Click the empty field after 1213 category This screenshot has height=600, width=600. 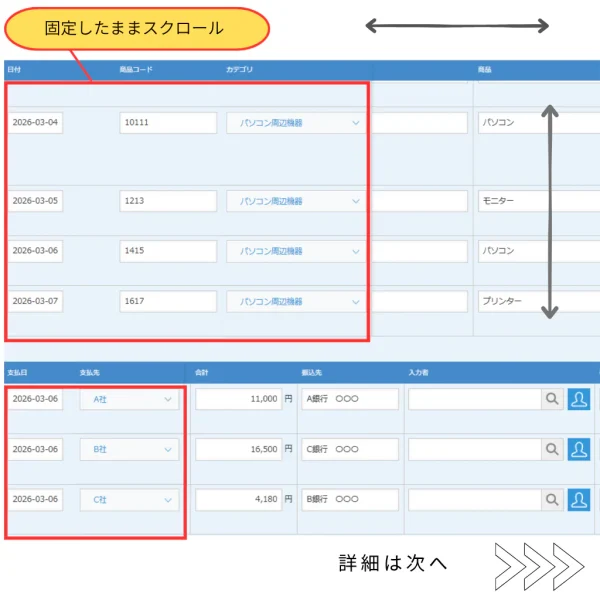pos(419,201)
